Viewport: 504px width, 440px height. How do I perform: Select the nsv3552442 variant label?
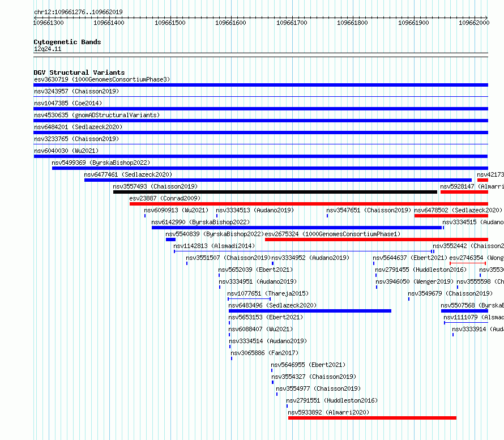(x=468, y=246)
